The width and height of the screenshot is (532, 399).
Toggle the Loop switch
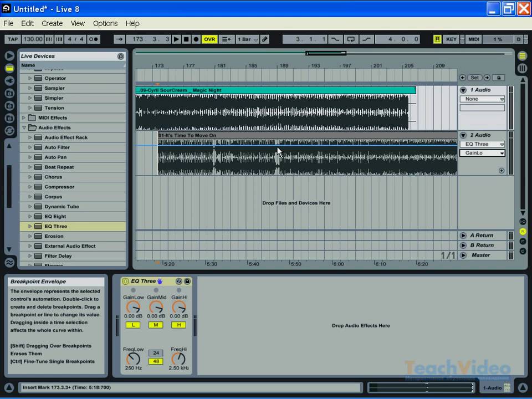351,39
